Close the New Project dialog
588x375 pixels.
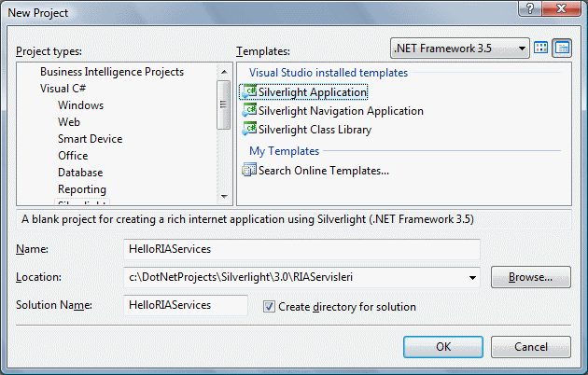(x=562, y=8)
